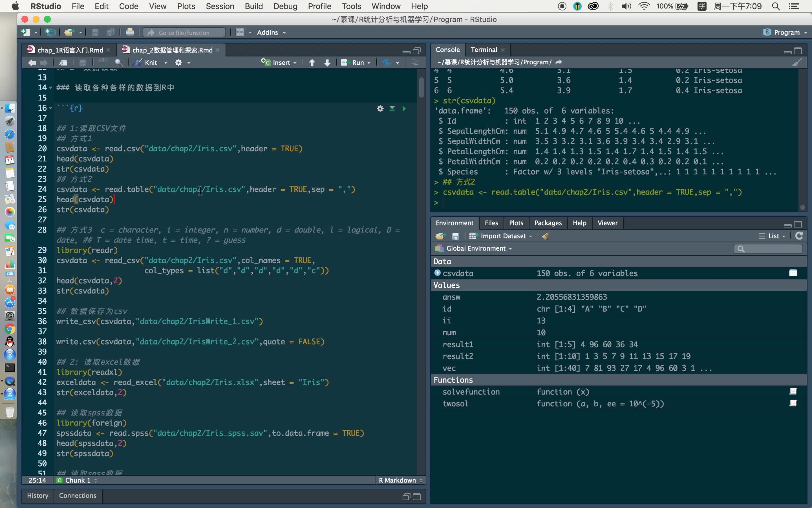Maximize the Console pane icon

coord(798,51)
